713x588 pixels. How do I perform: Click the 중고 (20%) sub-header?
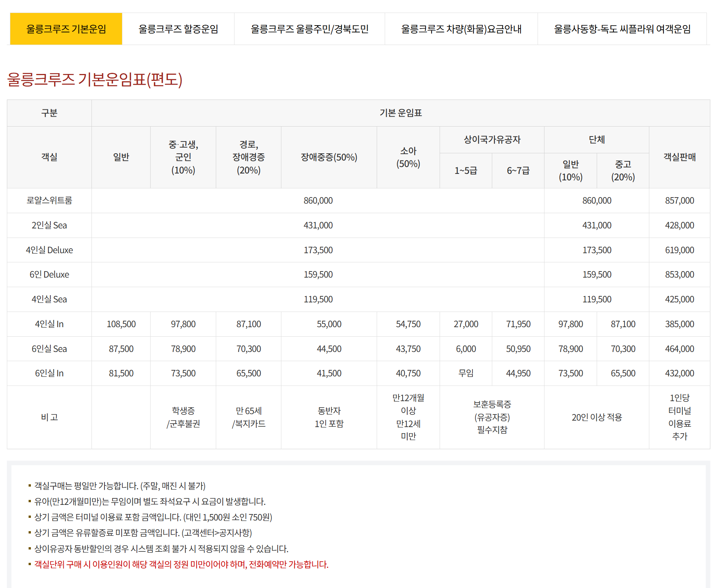point(623,170)
